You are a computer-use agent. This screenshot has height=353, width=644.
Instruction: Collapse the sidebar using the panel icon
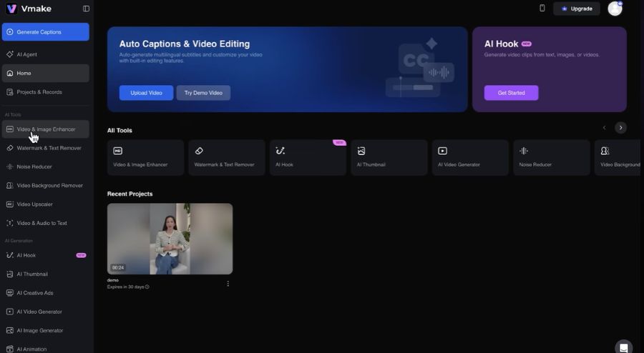tap(87, 9)
